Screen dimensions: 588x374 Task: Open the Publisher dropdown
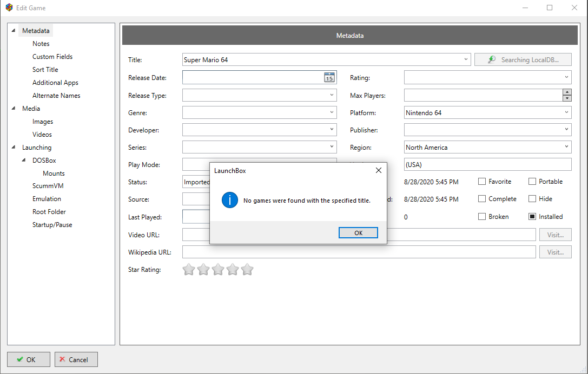coord(566,130)
